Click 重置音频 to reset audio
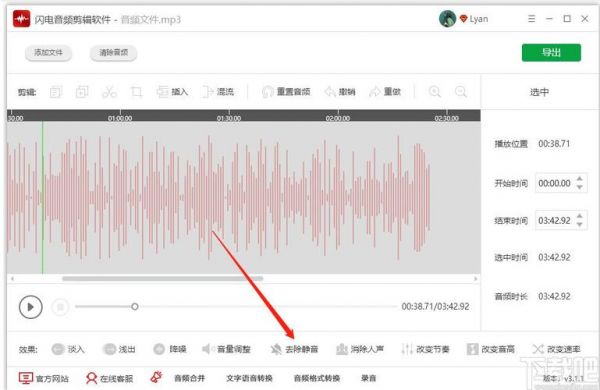600x390 pixels. 286,92
